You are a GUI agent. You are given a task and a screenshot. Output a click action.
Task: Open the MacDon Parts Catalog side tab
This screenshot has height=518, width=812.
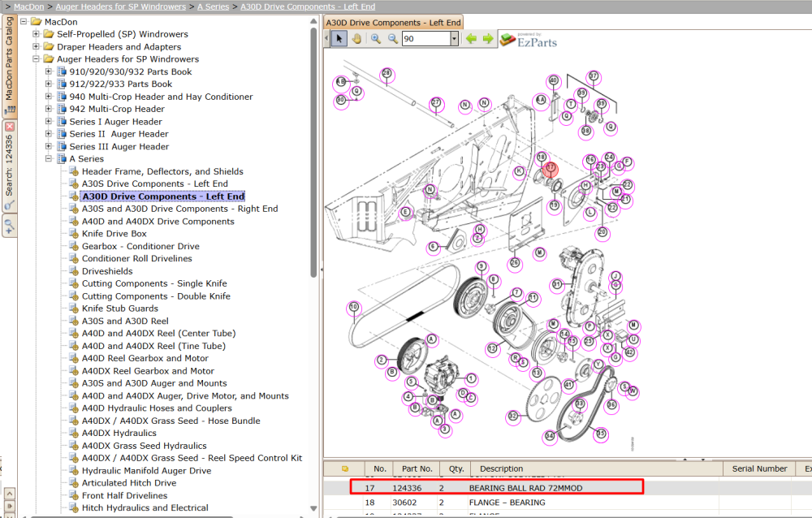(9, 65)
